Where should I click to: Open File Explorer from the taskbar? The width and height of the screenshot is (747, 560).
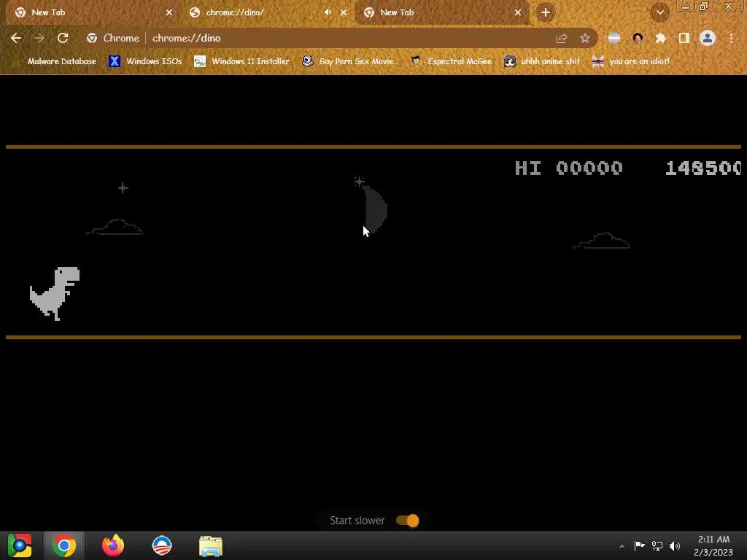[211, 545]
